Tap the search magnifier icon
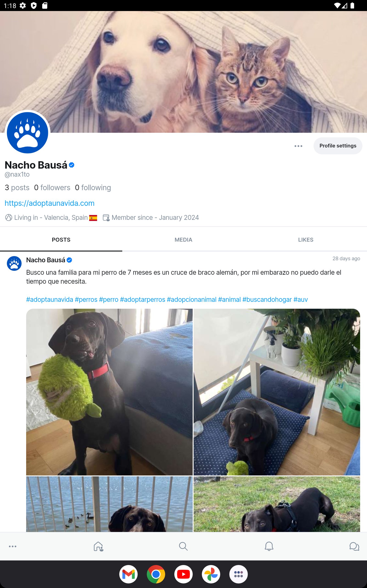 pos(183,546)
